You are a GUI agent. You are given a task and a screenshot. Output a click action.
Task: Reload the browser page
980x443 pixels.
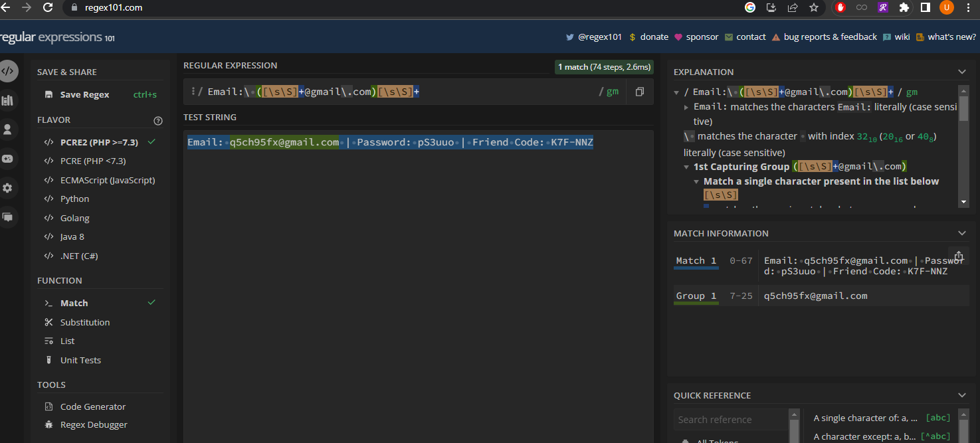click(x=48, y=7)
